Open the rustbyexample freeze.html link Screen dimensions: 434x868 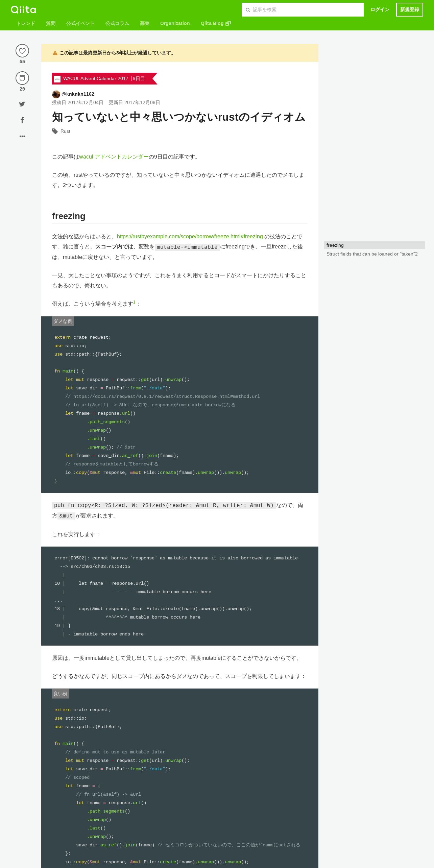[190, 237]
